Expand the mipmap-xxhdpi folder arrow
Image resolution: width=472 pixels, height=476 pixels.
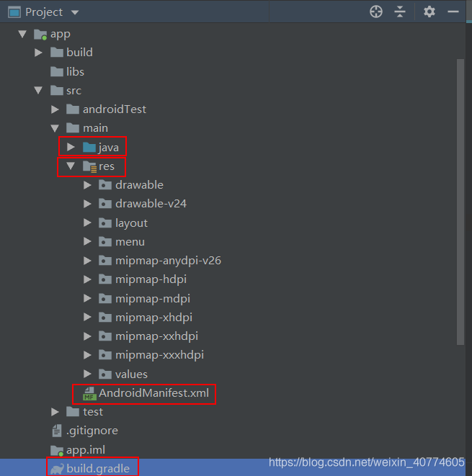[87, 336]
